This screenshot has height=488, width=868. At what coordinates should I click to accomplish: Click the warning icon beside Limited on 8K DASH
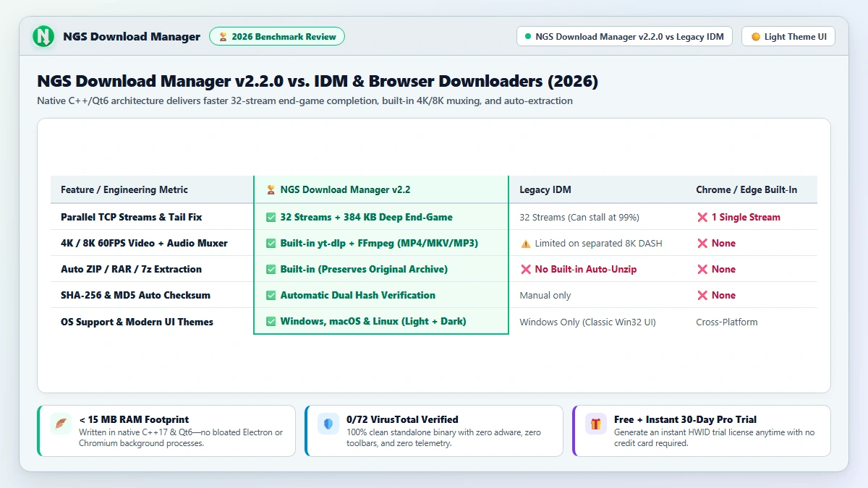click(525, 244)
